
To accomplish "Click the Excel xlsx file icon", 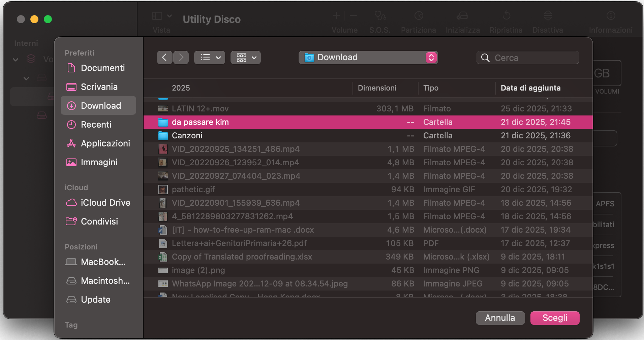I will (x=163, y=257).
